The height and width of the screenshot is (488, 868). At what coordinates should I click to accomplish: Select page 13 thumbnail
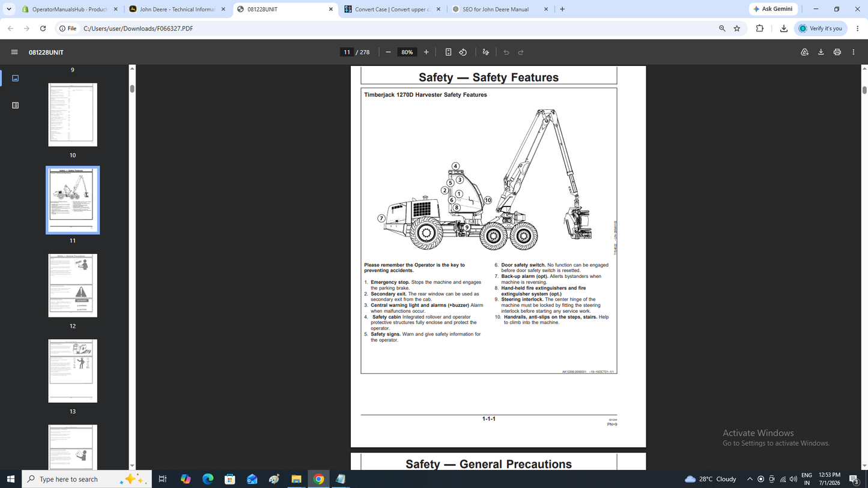coord(73,371)
